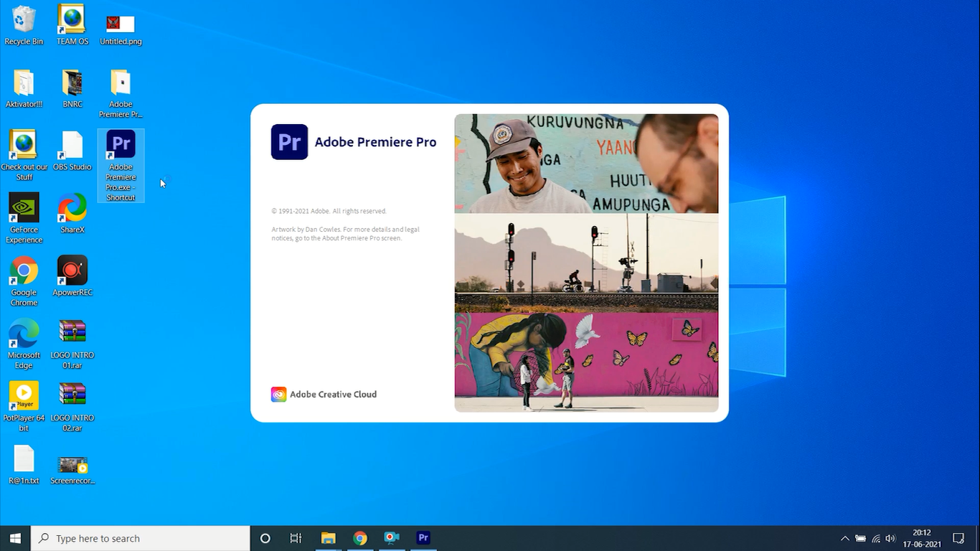Click the '© 1991-2021 Adobe' copyright text
This screenshot has width=980, height=551.
329,211
